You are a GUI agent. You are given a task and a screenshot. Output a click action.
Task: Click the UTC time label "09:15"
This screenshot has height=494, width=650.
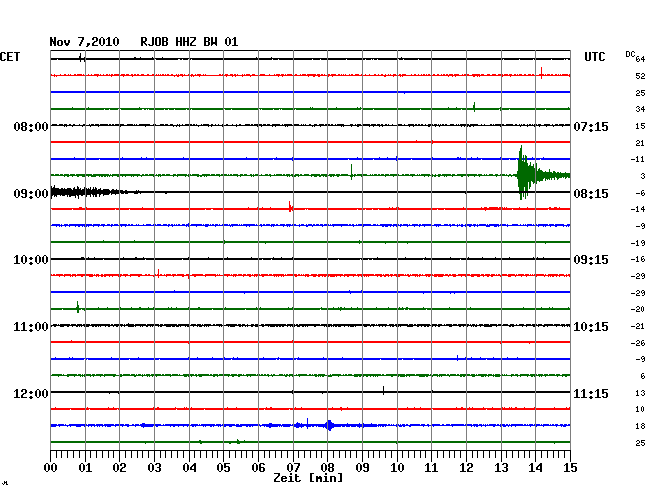pos(591,260)
